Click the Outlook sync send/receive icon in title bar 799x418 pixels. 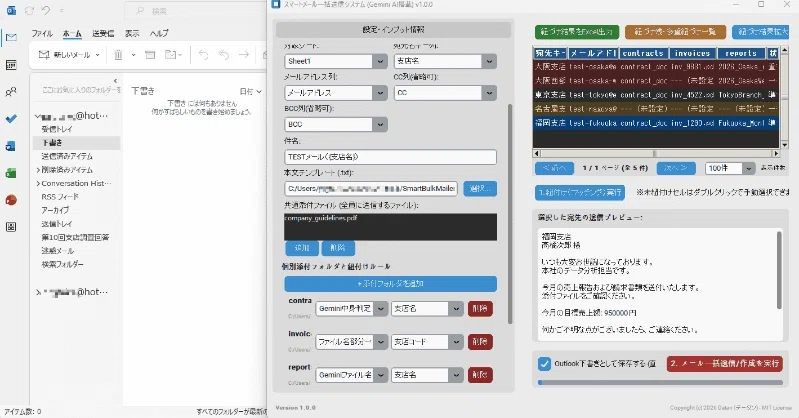click(29, 10)
